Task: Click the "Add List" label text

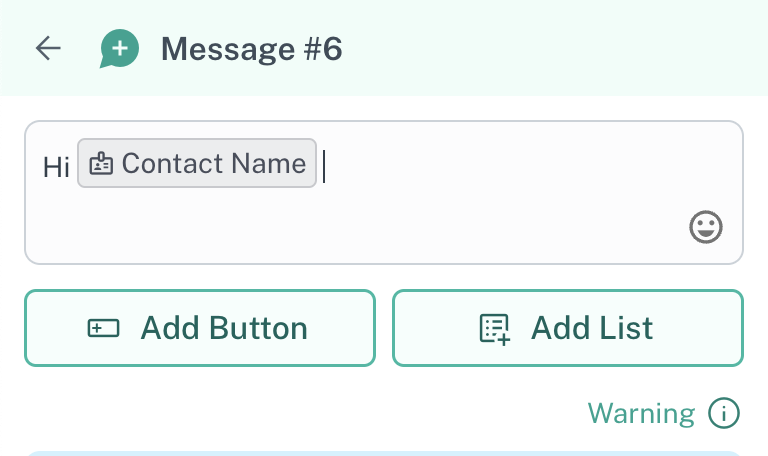Action: coord(591,328)
